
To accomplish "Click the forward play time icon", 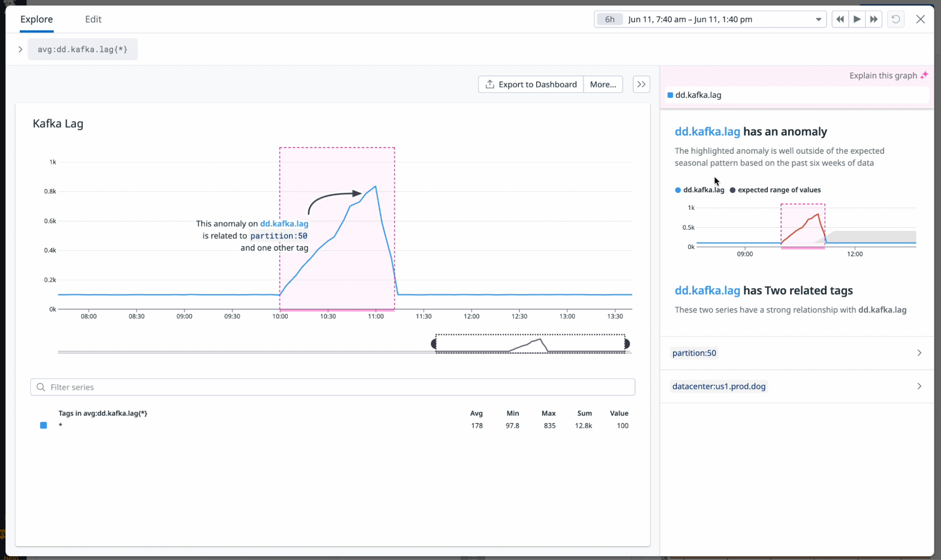I will tap(856, 19).
